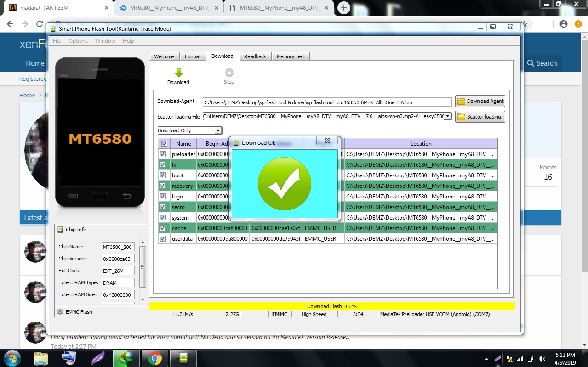Click the forum Home nav link
The image size is (588, 367).
[x=35, y=63]
